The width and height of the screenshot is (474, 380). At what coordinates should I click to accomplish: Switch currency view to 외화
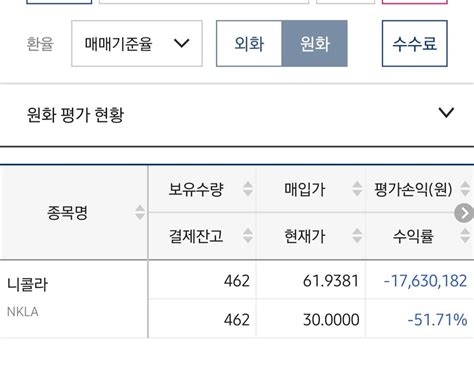(x=249, y=44)
